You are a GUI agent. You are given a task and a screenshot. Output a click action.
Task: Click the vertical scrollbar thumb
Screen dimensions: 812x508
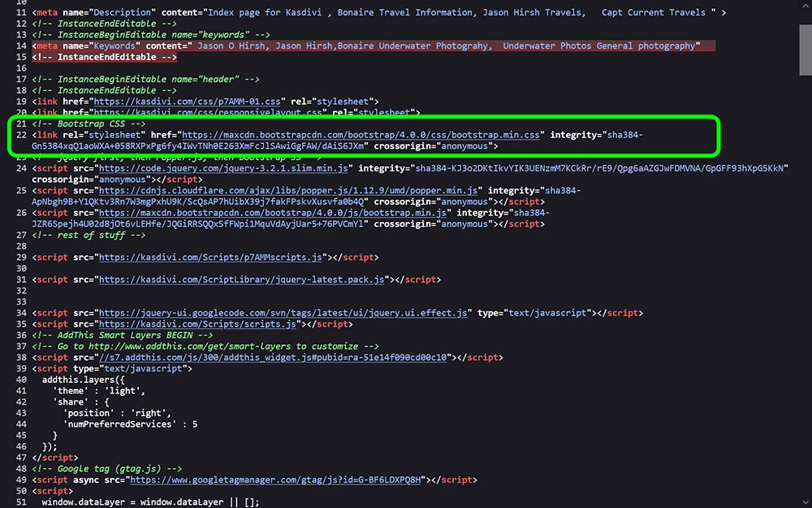coord(805,50)
